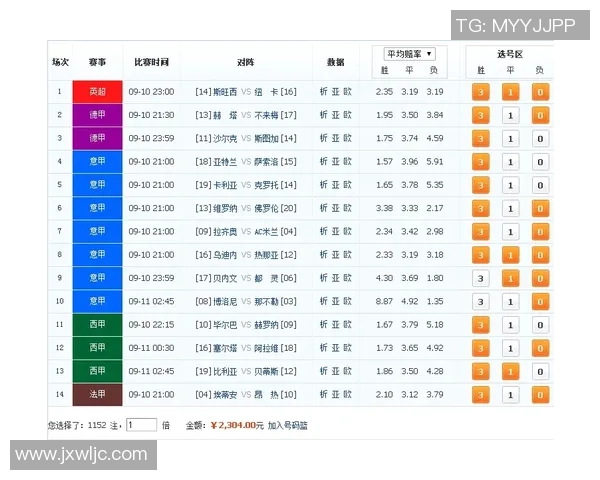Click the 1152 注 selection count
This screenshot has width=600, height=480.
[x=103, y=425]
